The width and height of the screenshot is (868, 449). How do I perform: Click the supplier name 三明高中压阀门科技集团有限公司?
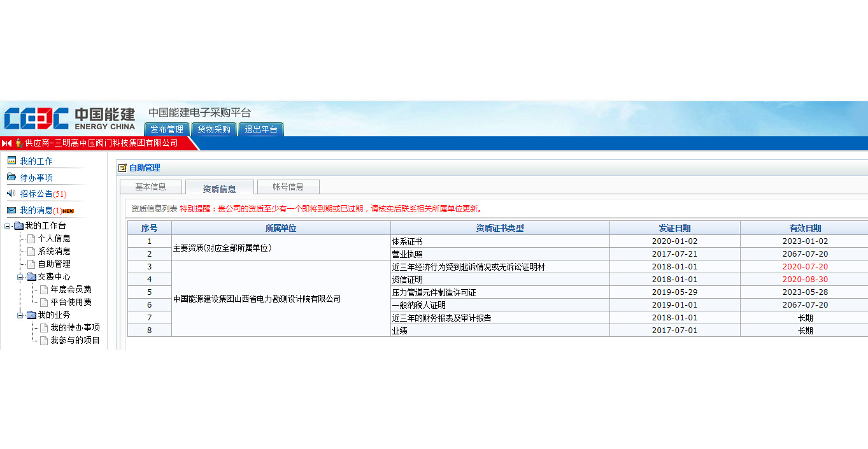tap(117, 143)
